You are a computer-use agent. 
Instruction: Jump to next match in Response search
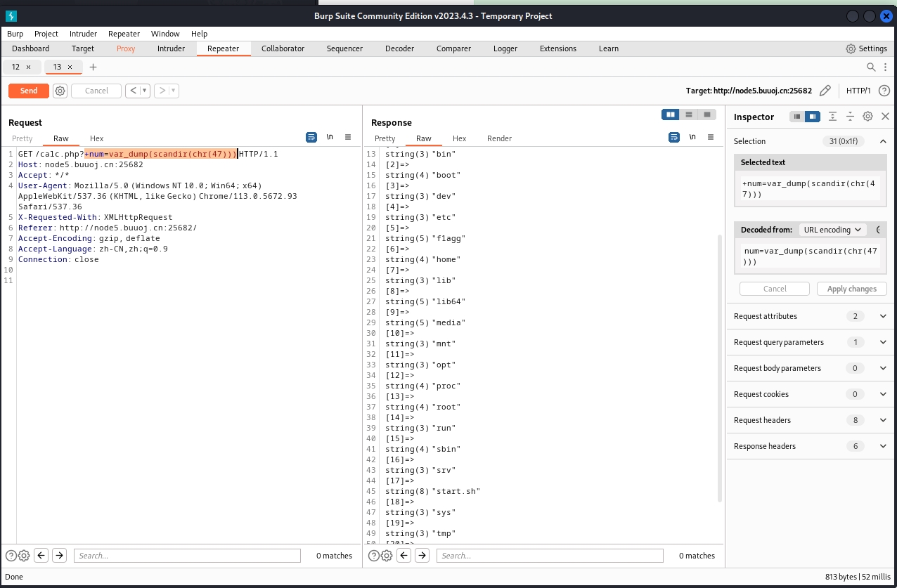point(422,556)
